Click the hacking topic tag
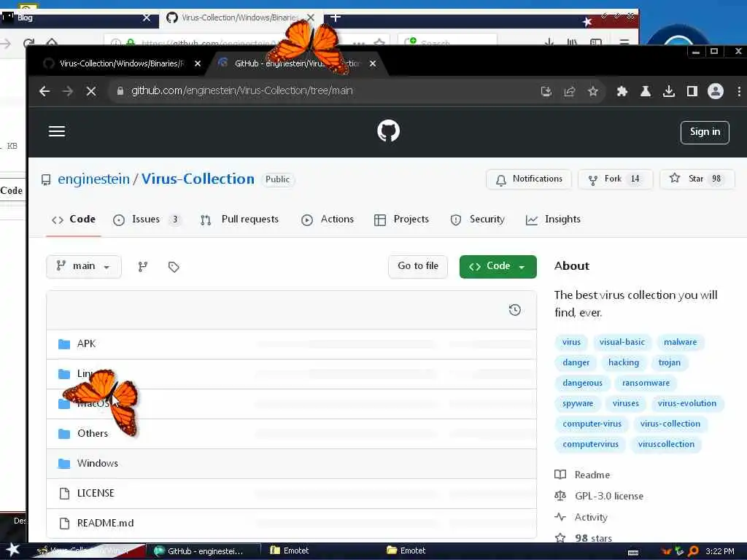 click(624, 362)
